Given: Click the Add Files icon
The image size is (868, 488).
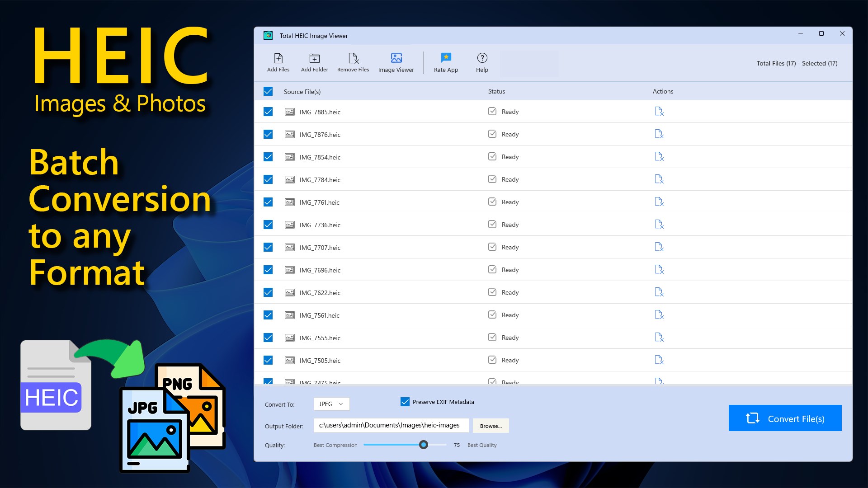Looking at the screenshot, I should click(278, 62).
